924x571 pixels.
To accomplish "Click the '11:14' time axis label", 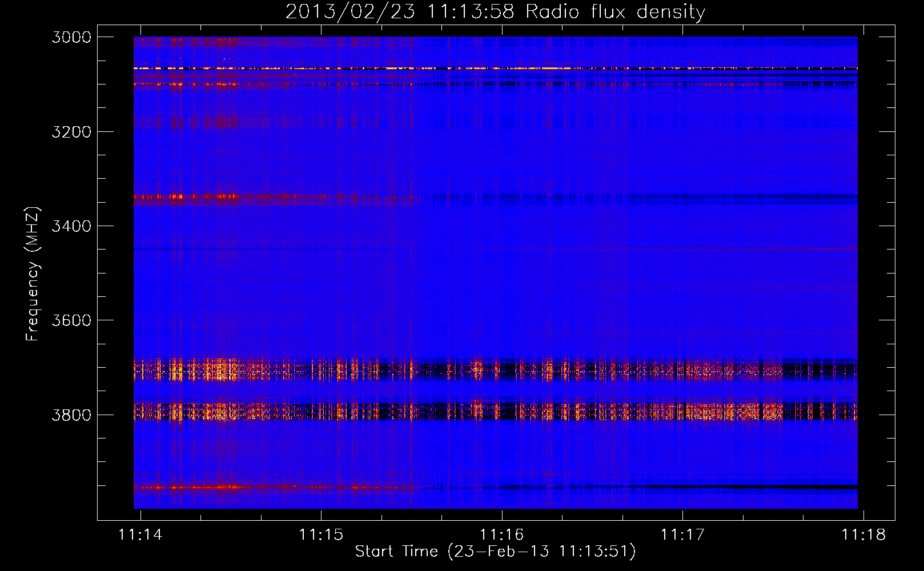I will tap(140, 534).
